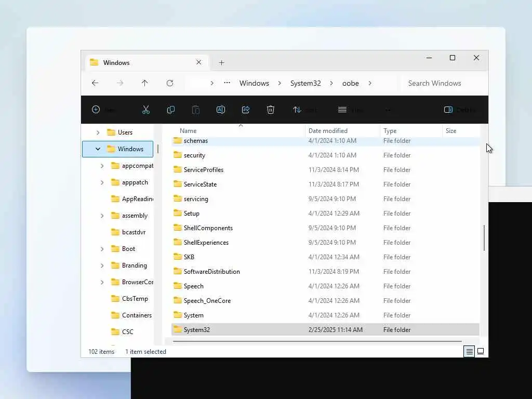
Task: Click the forward navigation arrow
Action: click(120, 83)
